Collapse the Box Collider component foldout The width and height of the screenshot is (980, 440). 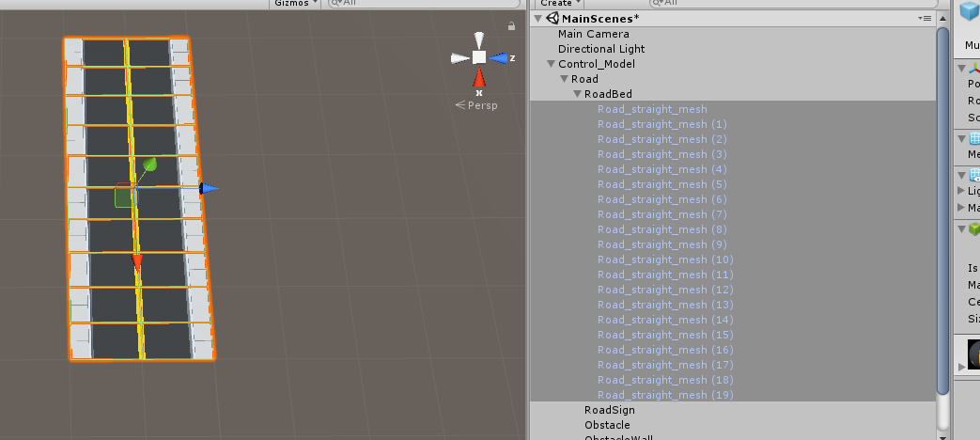[962, 229]
